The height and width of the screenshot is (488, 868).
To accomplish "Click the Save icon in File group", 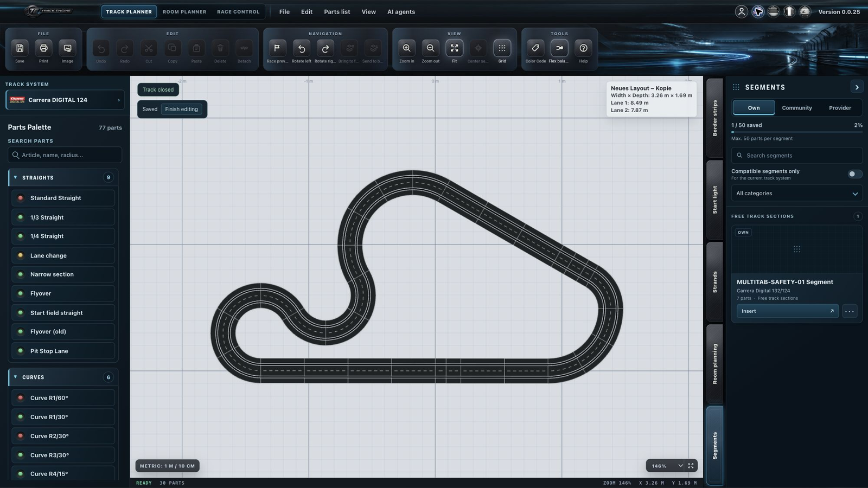I will pos(20,48).
